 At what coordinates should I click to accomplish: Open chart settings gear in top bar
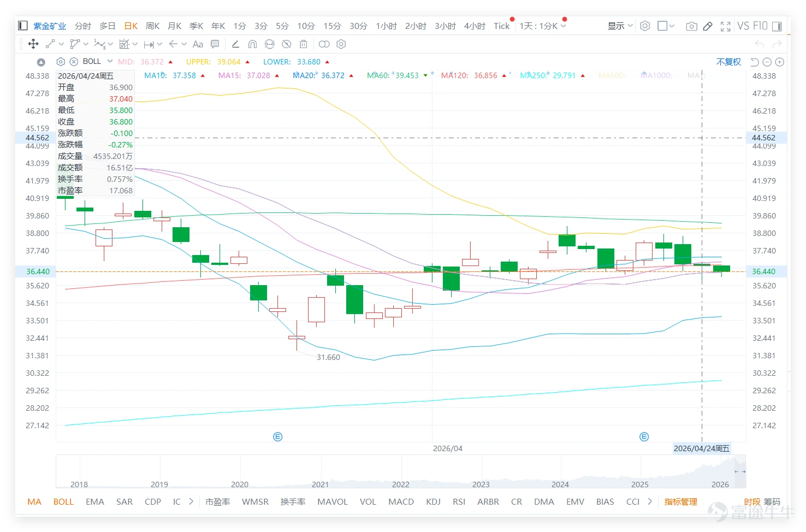coord(645,26)
